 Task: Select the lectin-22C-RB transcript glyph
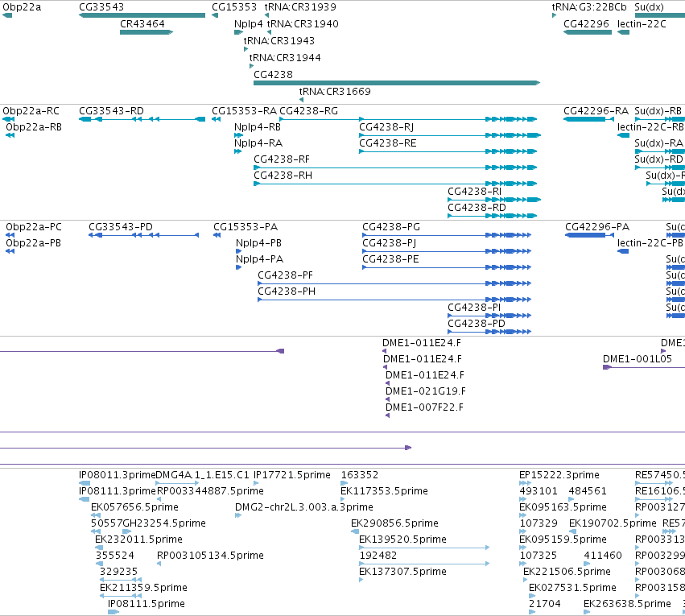click(x=623, y=135)
